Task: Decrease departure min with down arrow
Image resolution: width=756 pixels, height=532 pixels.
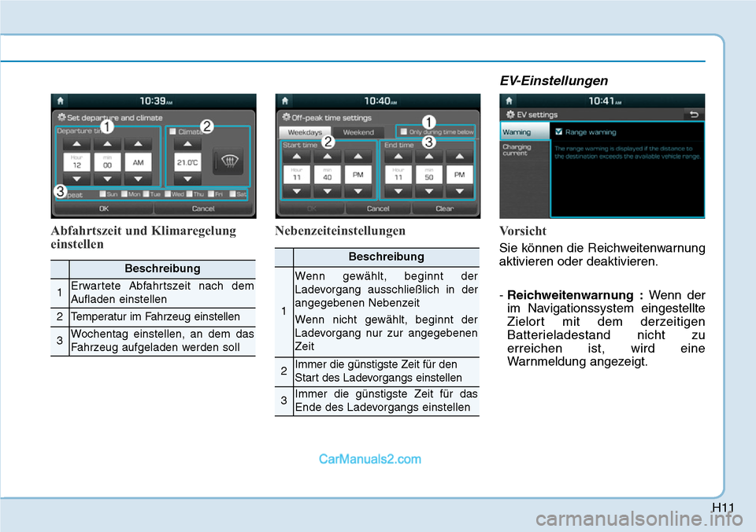Action: point(108,179)
